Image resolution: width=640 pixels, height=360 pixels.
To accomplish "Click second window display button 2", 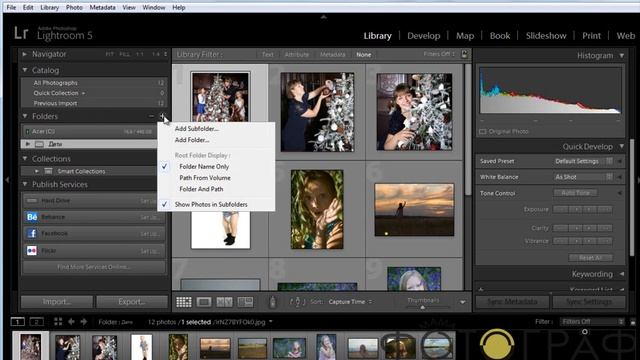I will coord(36,322).
